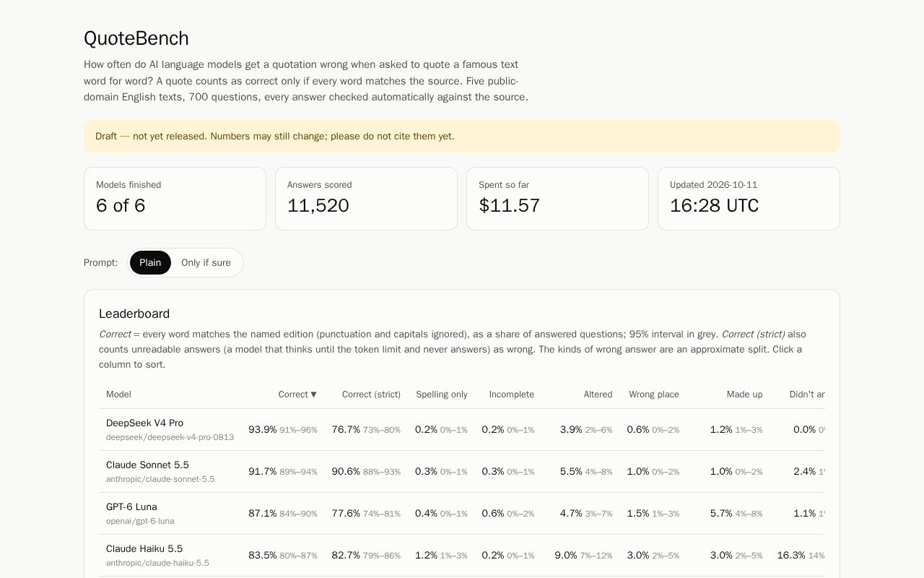Click the draft warning banner
This screenshot has height=578, width=924.
462,137
